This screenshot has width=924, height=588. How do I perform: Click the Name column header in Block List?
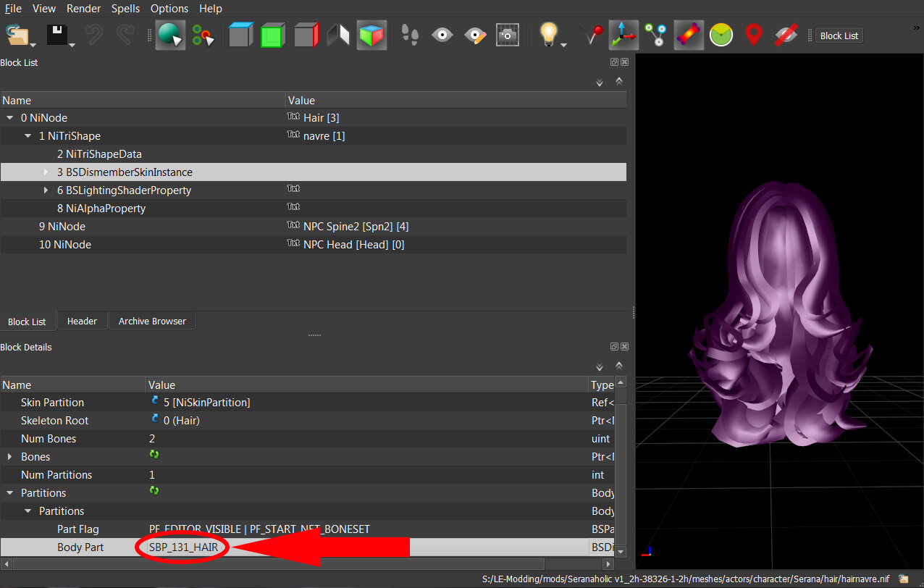(x=143, y=101)
